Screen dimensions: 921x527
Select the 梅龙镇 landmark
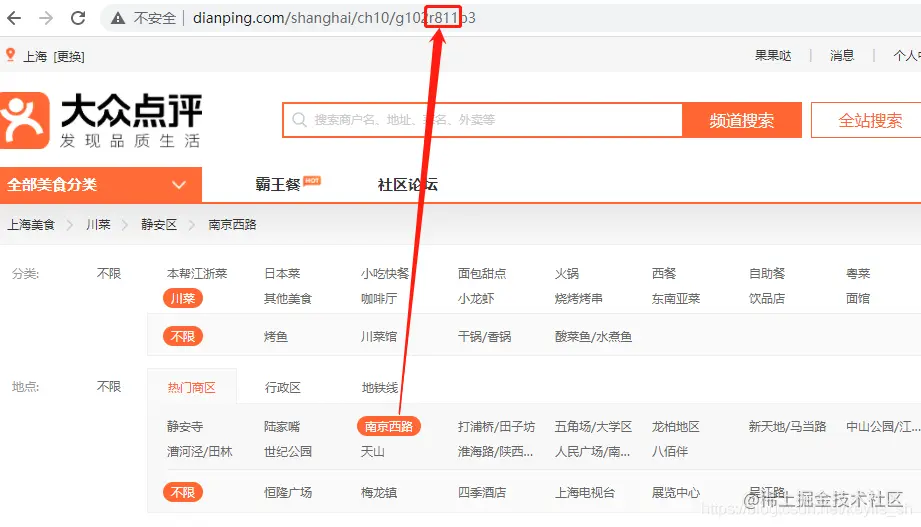(379, 492)
